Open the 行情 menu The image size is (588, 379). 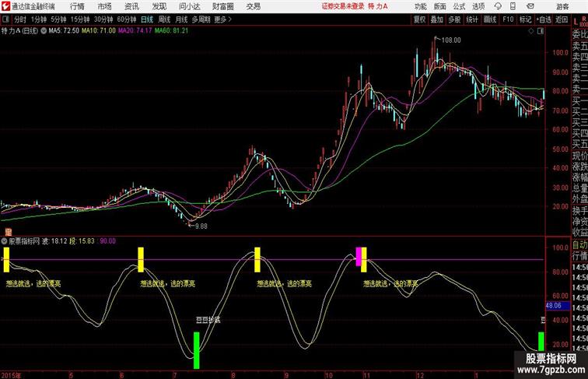(x=77, y=6)
